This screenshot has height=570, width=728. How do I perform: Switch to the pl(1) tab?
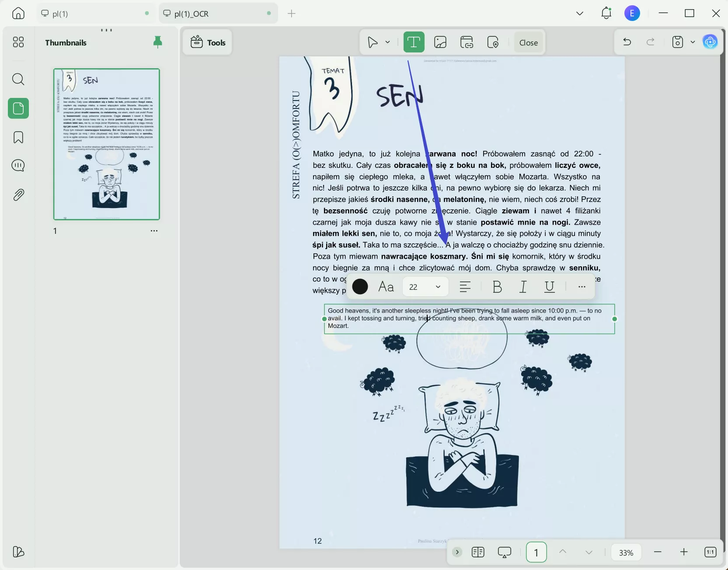(87, 13)
